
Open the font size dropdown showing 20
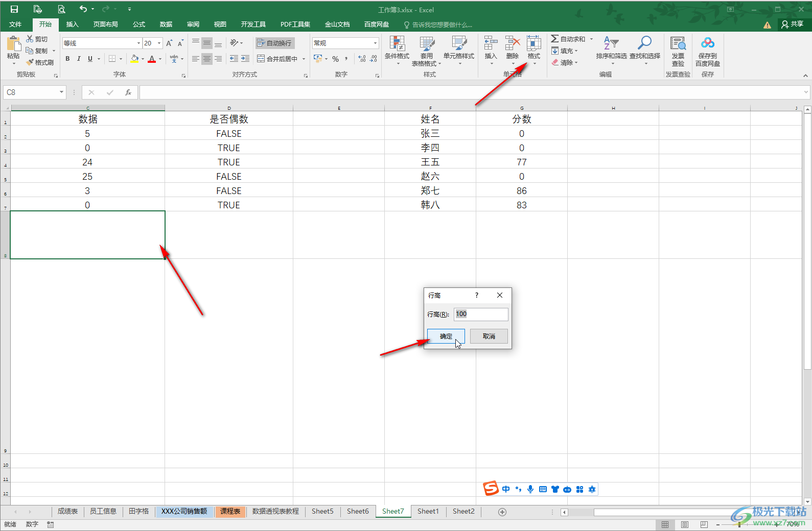pos(159,43)
